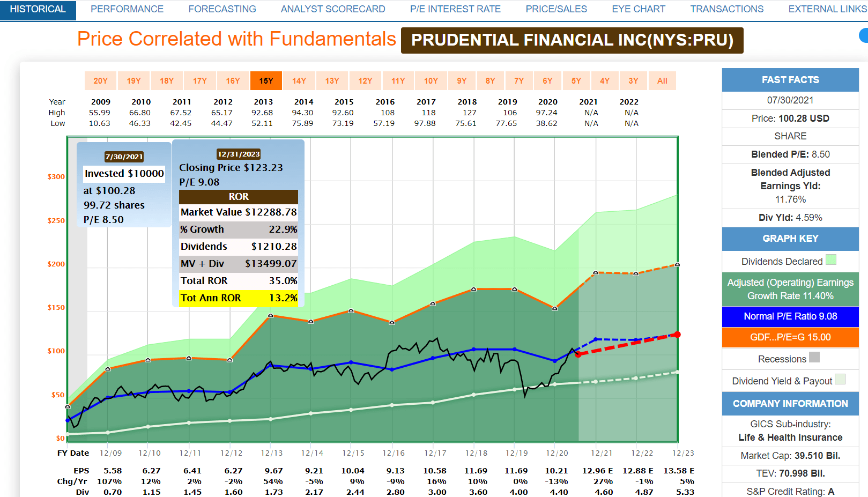The width and height of the screenshot is (868, 497).
Task: Click the % Growth 22.9% row
Action: pyautogui.click(x=239, y=229)
